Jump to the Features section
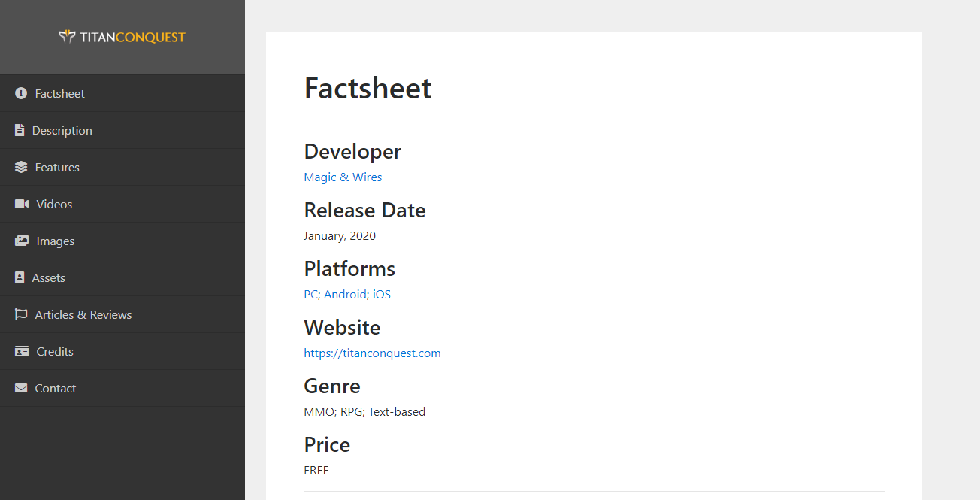980x500 pixels. click(122, 167)
